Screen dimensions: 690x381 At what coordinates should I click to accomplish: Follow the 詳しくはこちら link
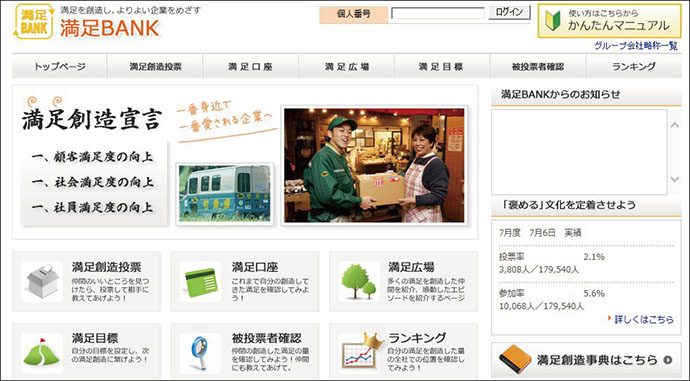pos(644,319)
